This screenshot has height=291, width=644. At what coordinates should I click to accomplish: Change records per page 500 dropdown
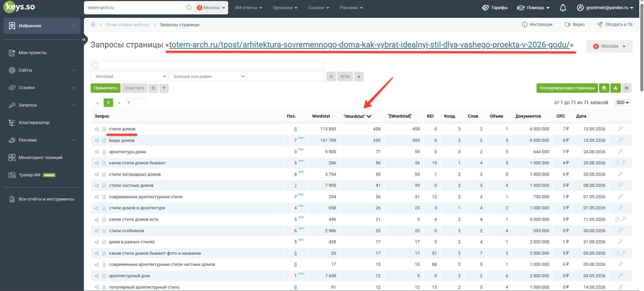(x=622, y=103)
